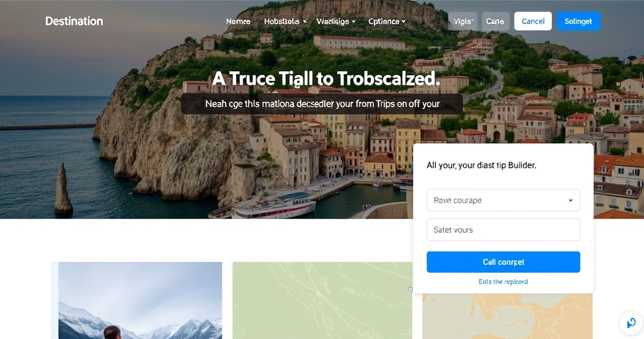Image resolution: width=644 pixels, height=339 pixels.
Task: Expand the Wedisips menu chevron
Action: click(x=354, y=22)
